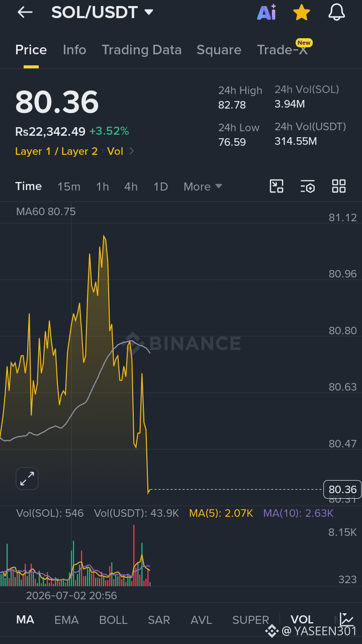Viewport: 362px width, 644px height.
Task: Tap the 24h Vol(SOL) value 3.94M
Action: pos(290,104)
